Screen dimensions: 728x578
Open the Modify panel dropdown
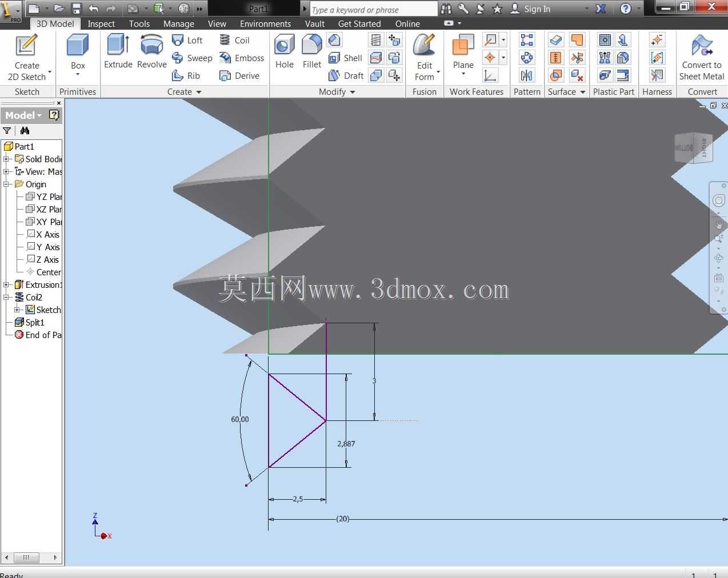[353, 92]
